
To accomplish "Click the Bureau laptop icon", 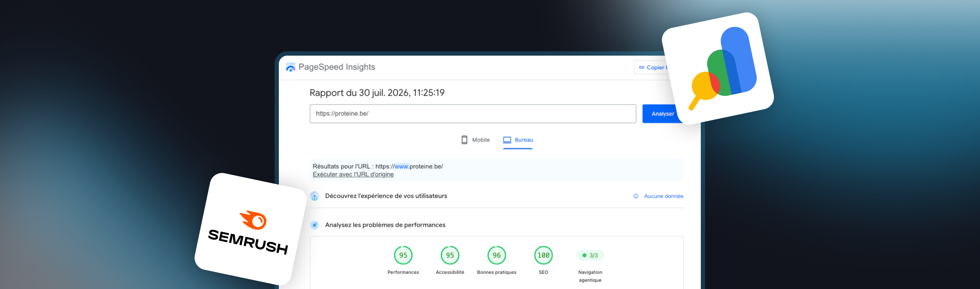I will point(507,140).
